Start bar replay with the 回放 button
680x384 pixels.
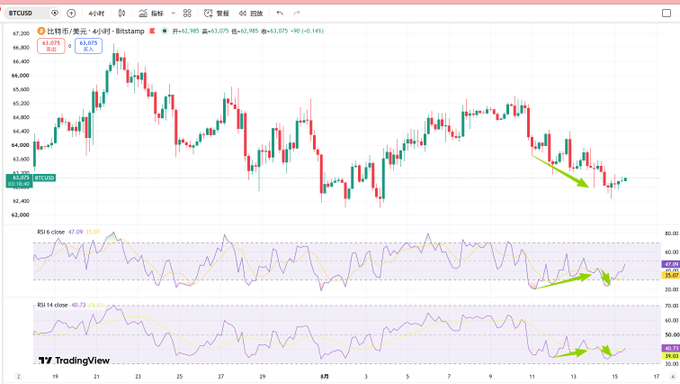tap(251, 13)
